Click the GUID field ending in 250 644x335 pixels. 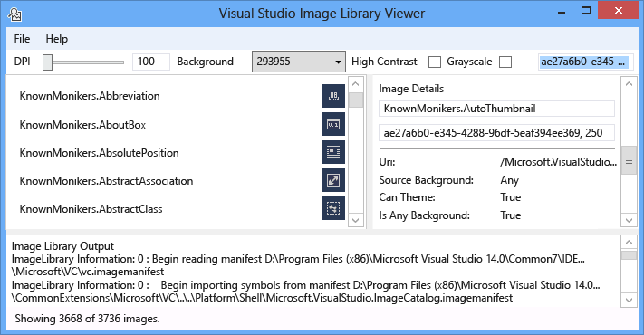pos(496,133)
